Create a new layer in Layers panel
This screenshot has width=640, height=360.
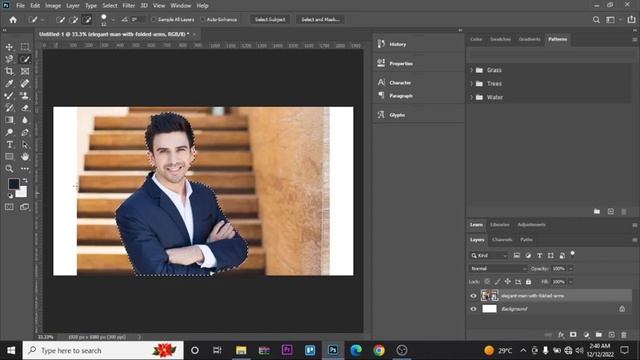pyautogui.click(x=611, y=335)
